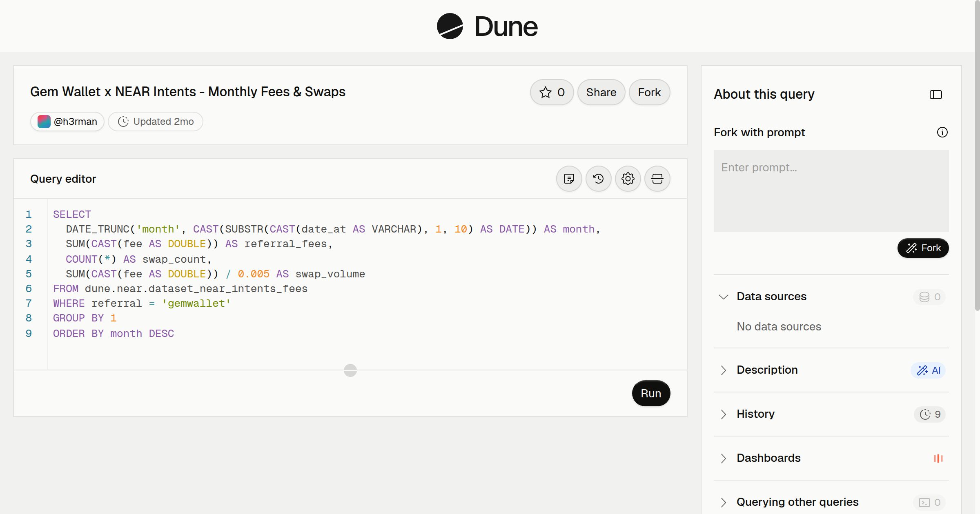
Task: Open query settings gear icon
Action: tap(628, 179)
